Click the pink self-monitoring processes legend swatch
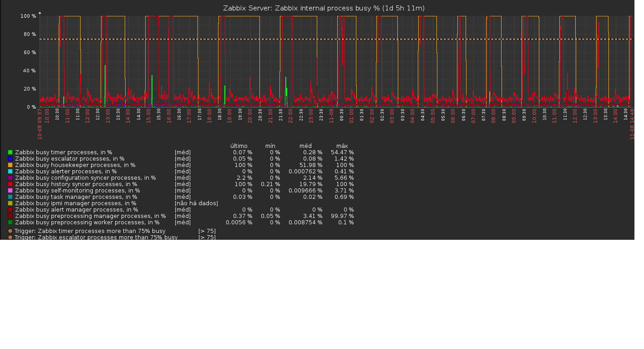Viewport: 644px width, 349px height. (10, 191)
